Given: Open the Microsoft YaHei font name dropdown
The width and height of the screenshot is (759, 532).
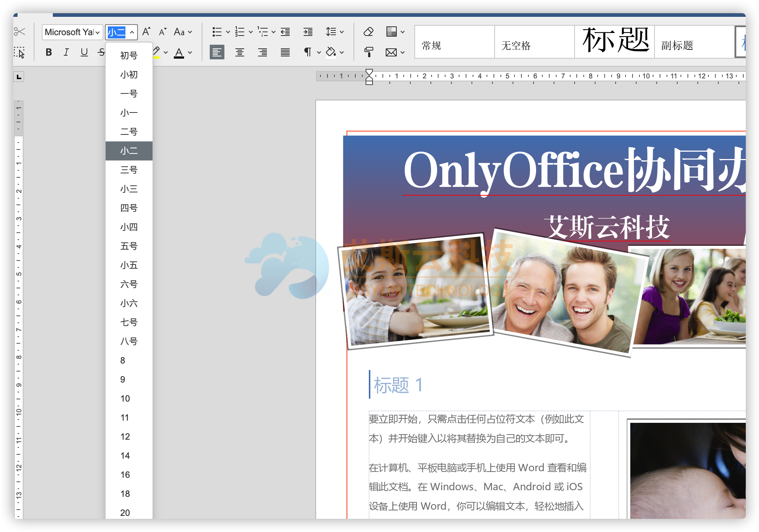Looking at the screenshot, I should tap(98, 32).
